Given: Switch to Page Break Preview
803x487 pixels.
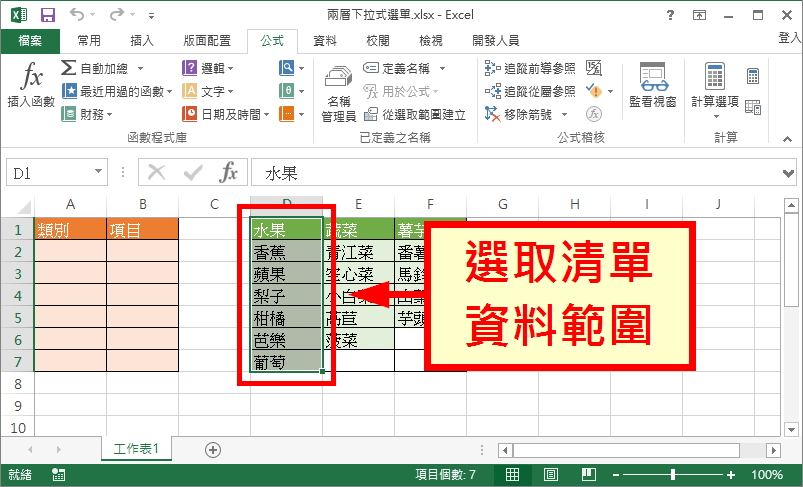Looking at the screenshot, I should pyautogui.click(x=589, y=475).
